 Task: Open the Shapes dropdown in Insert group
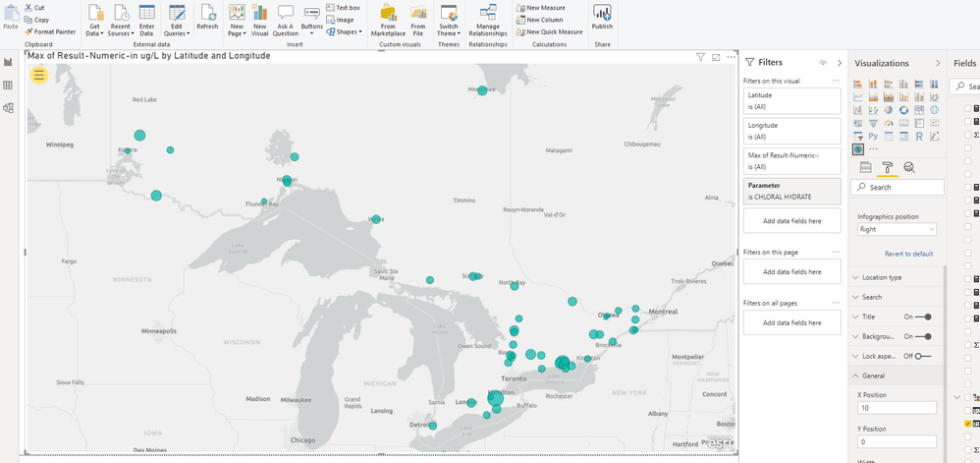(x=345, y=31)
